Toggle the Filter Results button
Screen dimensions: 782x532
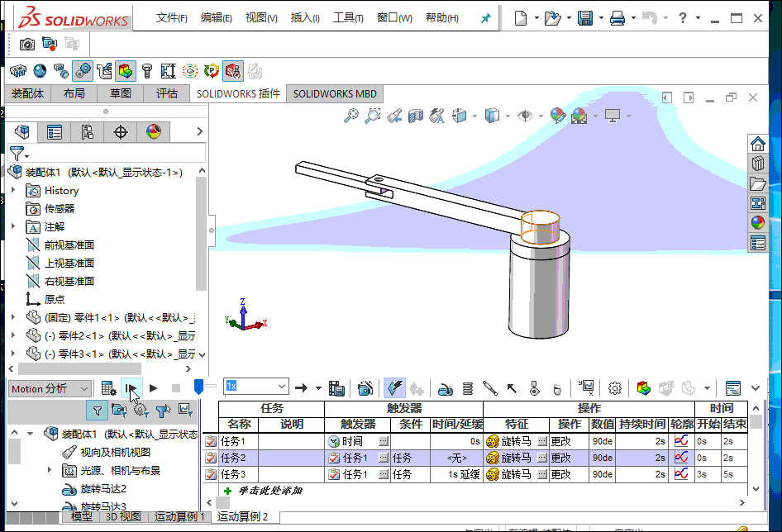[185, 411]
